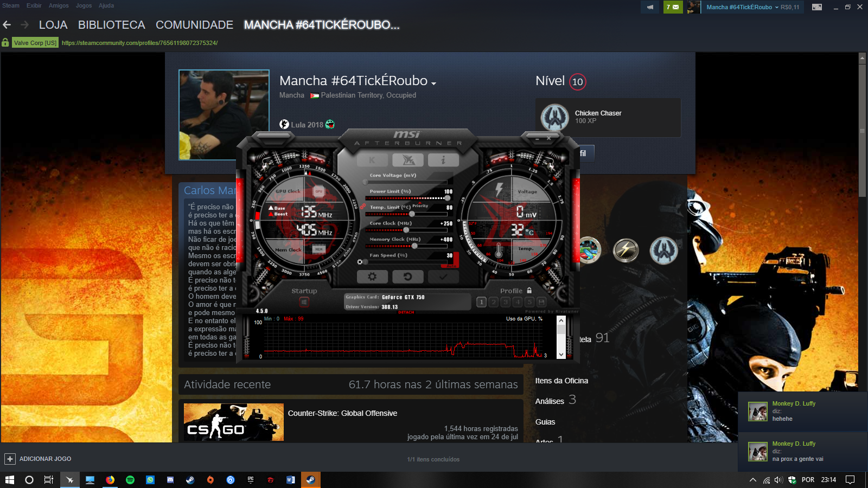Go to the LOJA tab
Image resolution: width=868 pixels, height=488 pixels.
(53, 25)
